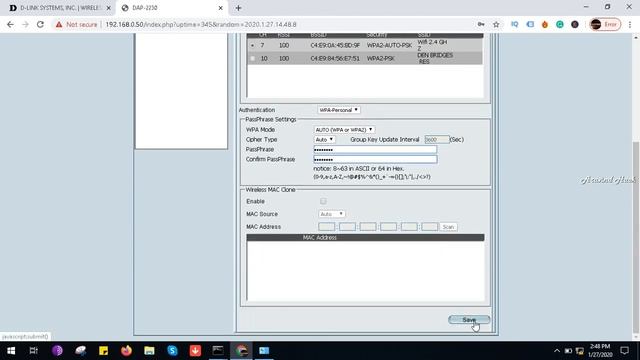The width and height of the screenshot is (640, 360).
Task: Open Task View in the taskbar
Action: (34, 351)
